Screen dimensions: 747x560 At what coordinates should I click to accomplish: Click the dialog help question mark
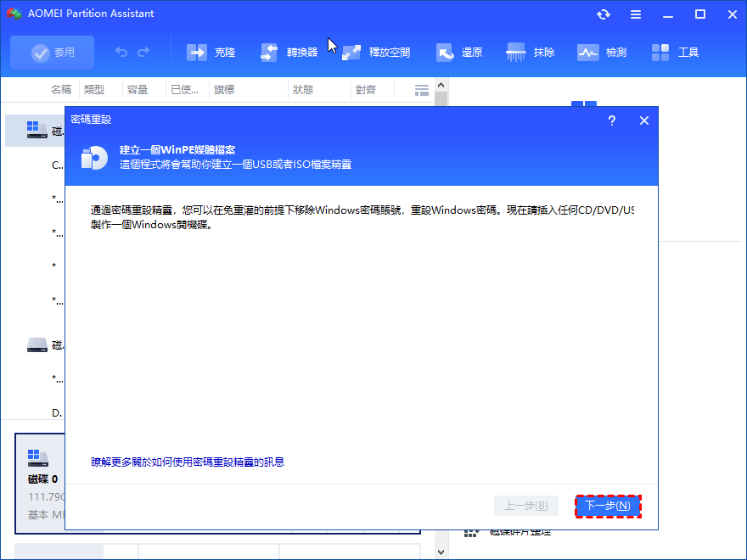[x=611, y=121]
